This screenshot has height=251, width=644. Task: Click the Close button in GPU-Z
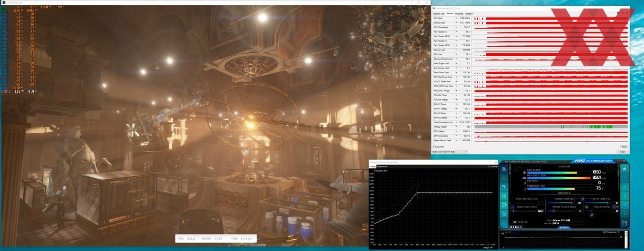[x=623, y=152]
